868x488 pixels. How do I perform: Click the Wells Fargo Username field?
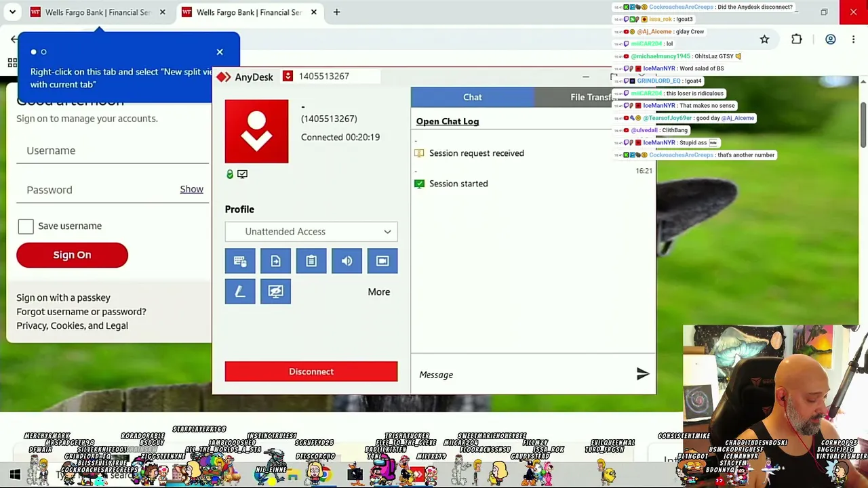(x=113, y=150)
